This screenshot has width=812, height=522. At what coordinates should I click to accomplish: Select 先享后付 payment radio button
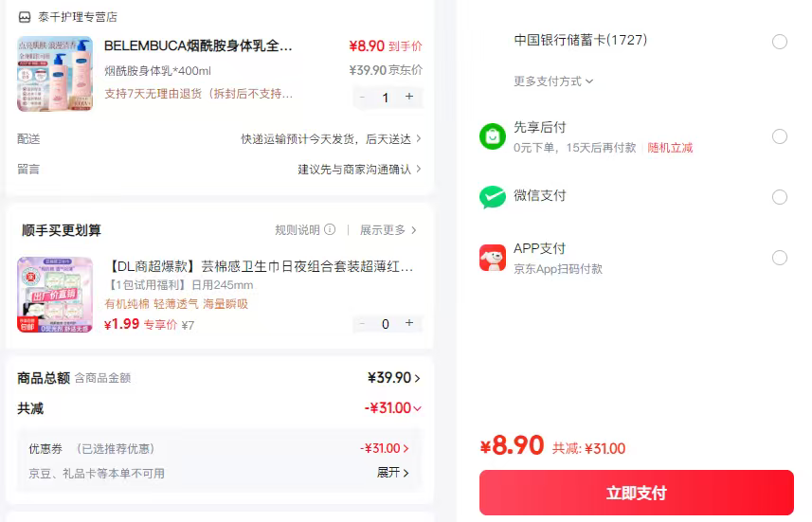pos(780,136)
